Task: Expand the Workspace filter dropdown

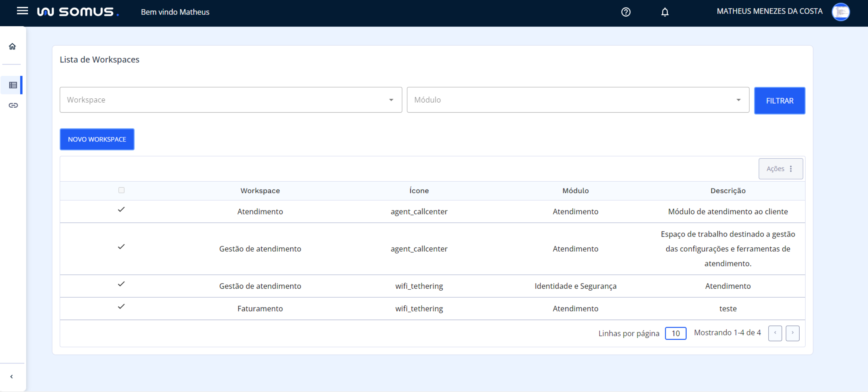Action: click(391, 100)
